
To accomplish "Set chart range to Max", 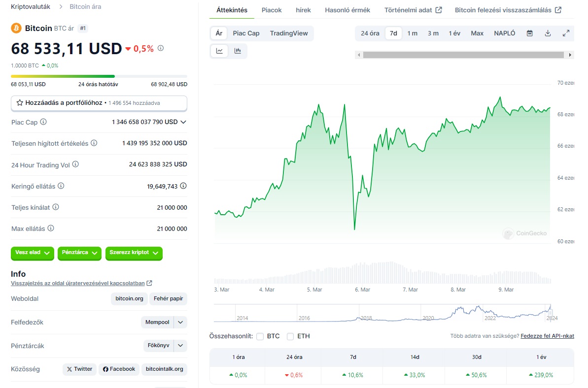I will 477,33.
